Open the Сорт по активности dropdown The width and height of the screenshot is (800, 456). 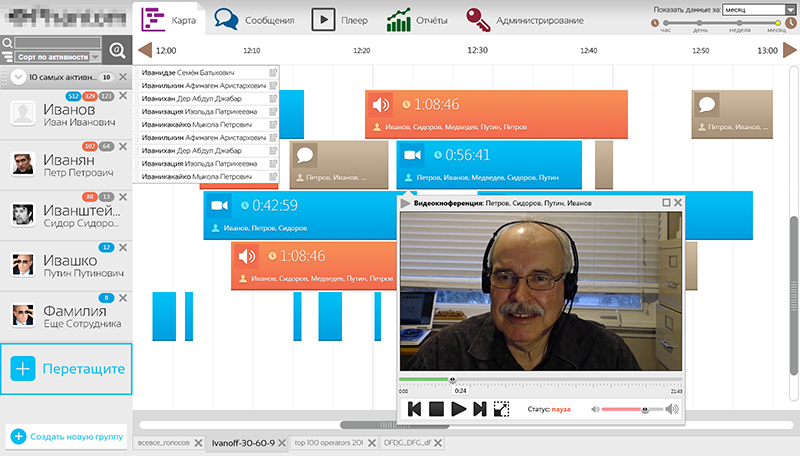57,57
